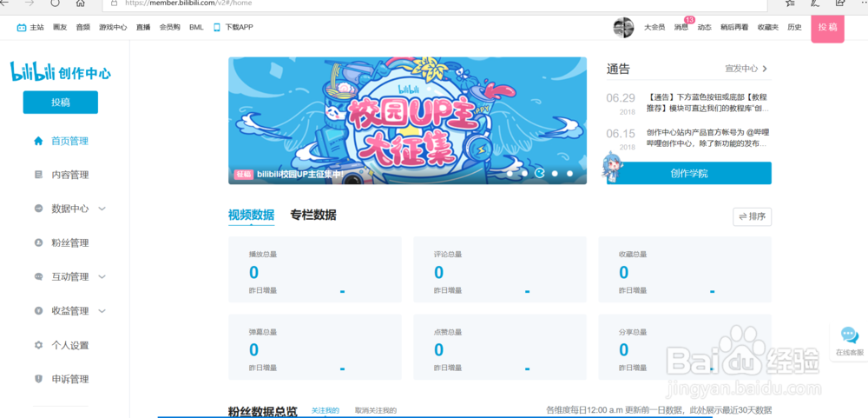Click the 消息 badge showing 13
Image resolution: width=868 pixels, height=418 pixels.
[689, 20]
